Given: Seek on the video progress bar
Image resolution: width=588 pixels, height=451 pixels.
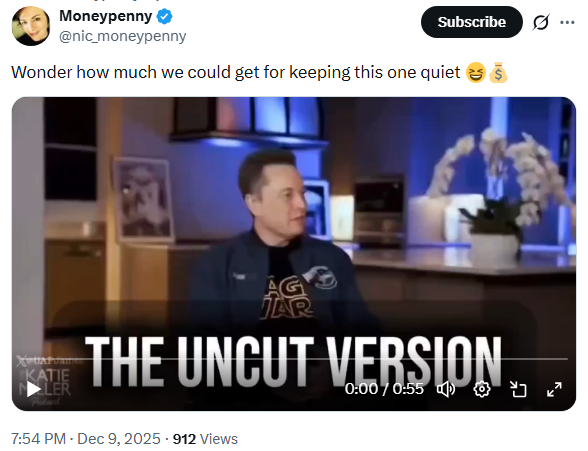Looking at the screenshot, I should pos(294,359).
